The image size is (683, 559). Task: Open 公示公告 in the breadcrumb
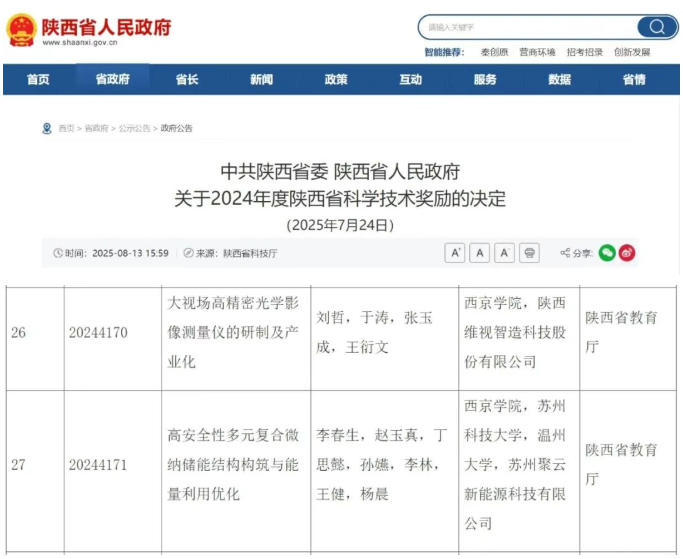134,129
